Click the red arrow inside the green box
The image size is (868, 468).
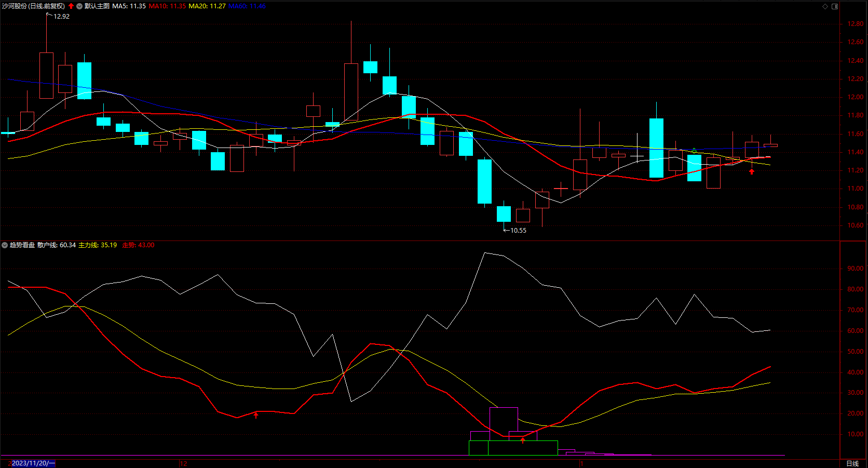coord(523,440)
